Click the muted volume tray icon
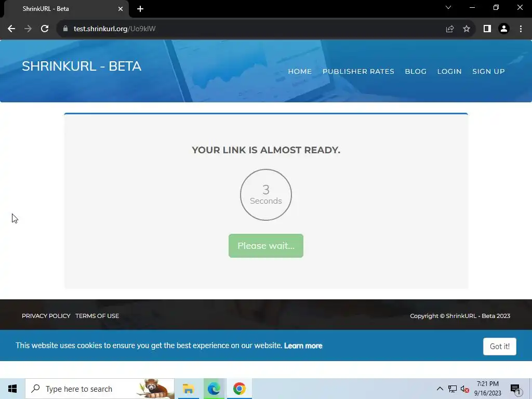 coord(465,389)
